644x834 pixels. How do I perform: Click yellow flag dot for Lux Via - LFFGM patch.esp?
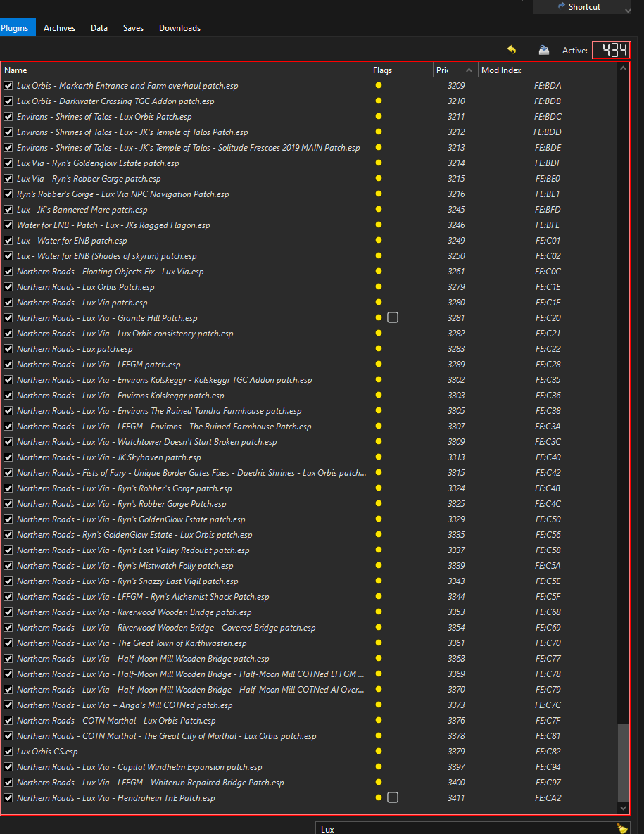379,364
